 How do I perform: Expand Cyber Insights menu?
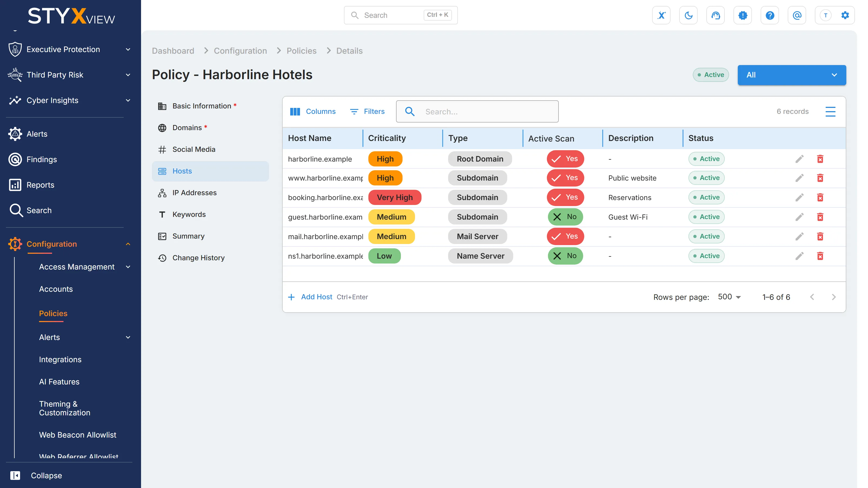69,100
